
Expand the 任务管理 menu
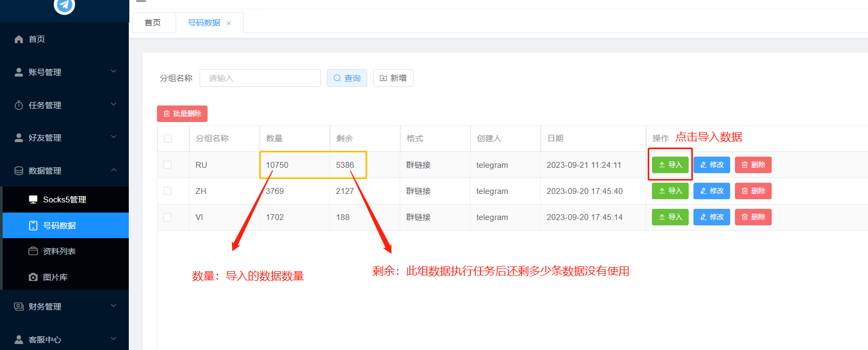pyautogui.click(x=64, y=105)
